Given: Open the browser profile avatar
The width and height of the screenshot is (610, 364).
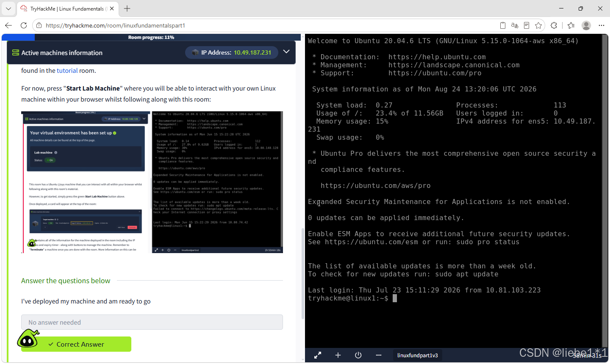Looking at the screenshot, I should pyautogui.click(x=586, y=25).
